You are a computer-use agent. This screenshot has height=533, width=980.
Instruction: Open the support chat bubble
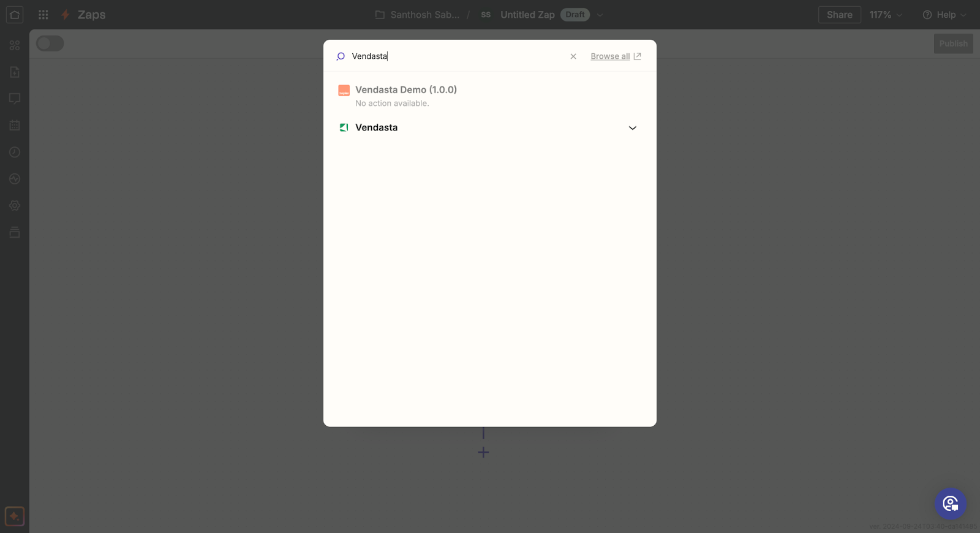click(x=951, y=504)
